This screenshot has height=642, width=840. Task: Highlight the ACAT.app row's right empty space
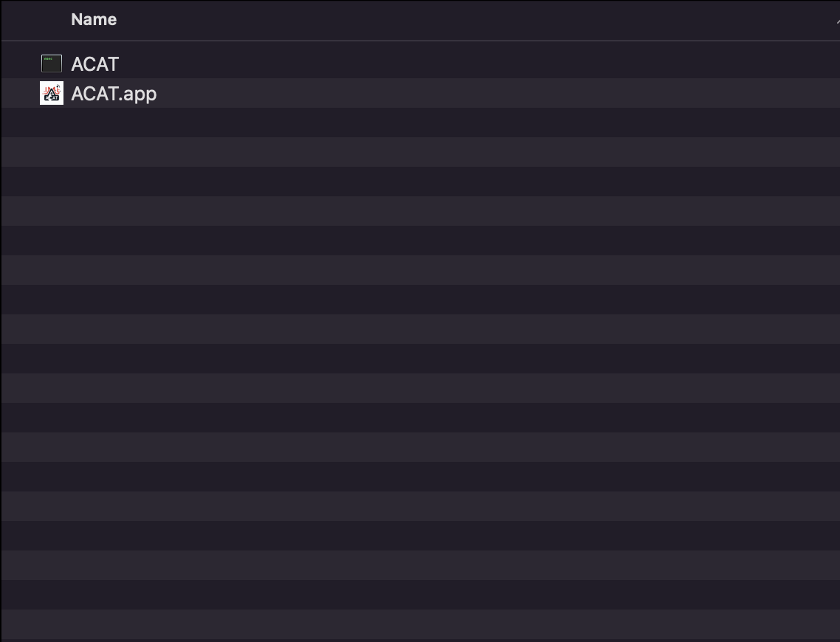tap(498, 93)
